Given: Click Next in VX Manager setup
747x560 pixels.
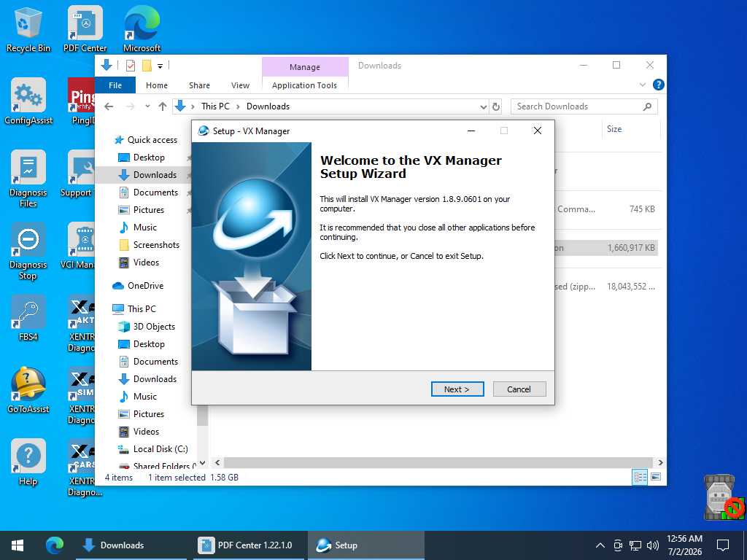Looking at the screenshot, I should pos(457,389).
